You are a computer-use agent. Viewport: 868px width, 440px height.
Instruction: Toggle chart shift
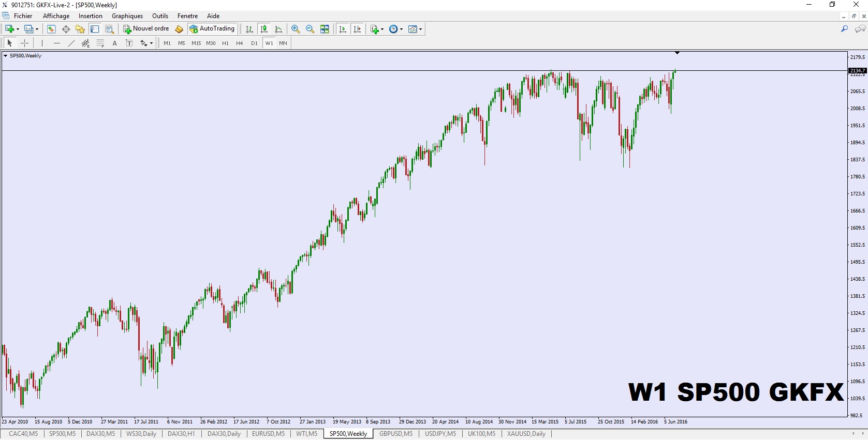[357, 29]
